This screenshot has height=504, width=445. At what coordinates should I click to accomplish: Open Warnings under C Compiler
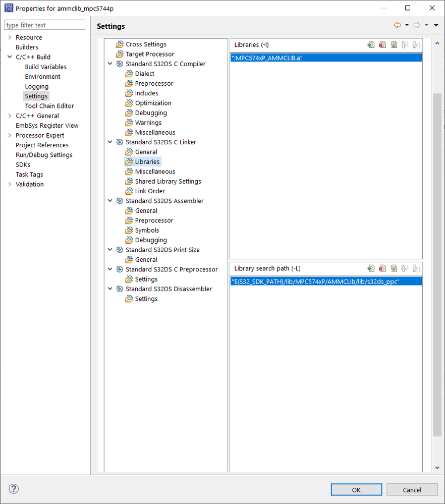(x=148, y=123)
